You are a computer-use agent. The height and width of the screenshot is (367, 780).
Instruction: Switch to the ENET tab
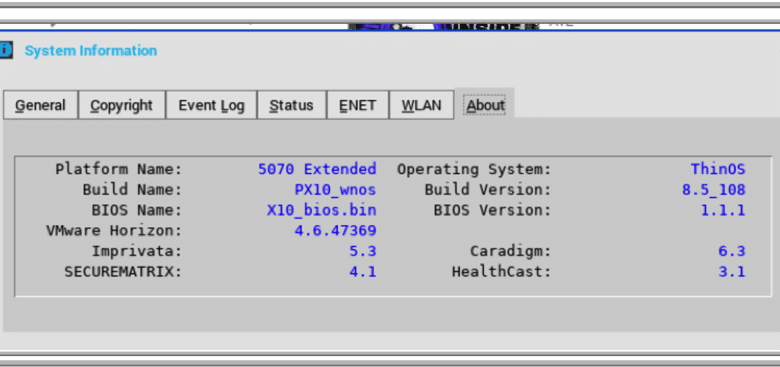[x=358, y=105]
